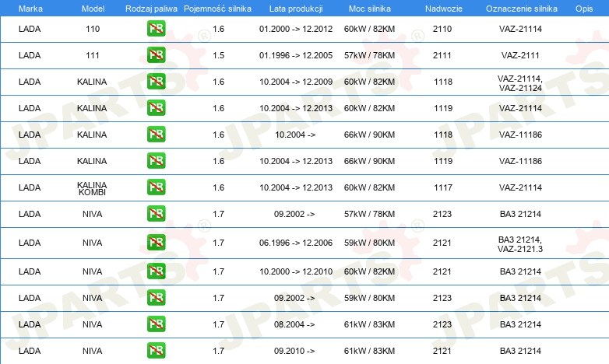Click the Model column header

[93, 9]
